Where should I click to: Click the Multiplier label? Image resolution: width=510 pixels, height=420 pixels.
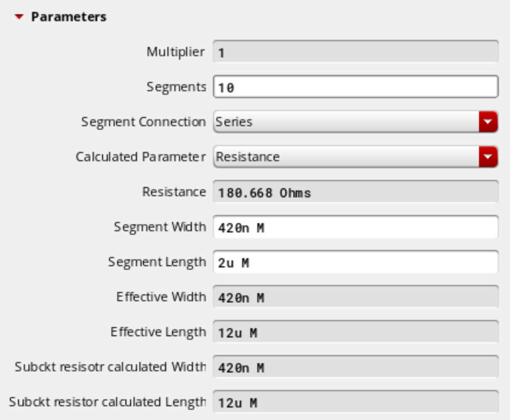tap(176, 52)
